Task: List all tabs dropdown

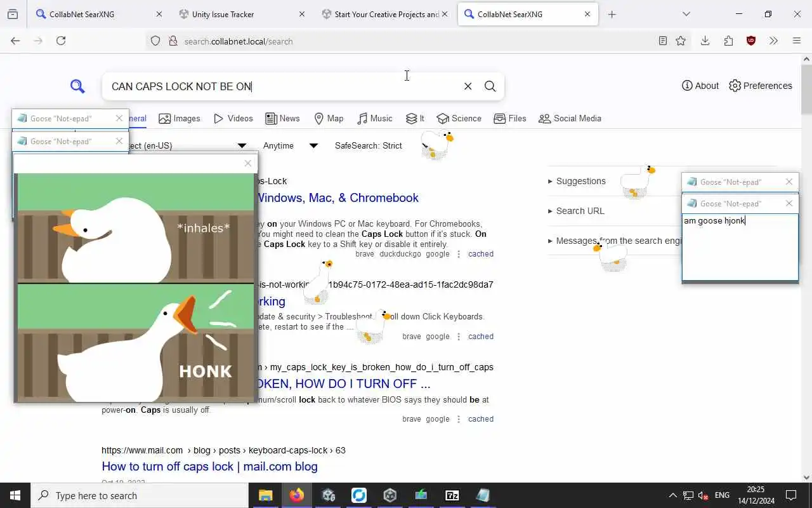Action: pyautogui.click(x=686, y=14)
